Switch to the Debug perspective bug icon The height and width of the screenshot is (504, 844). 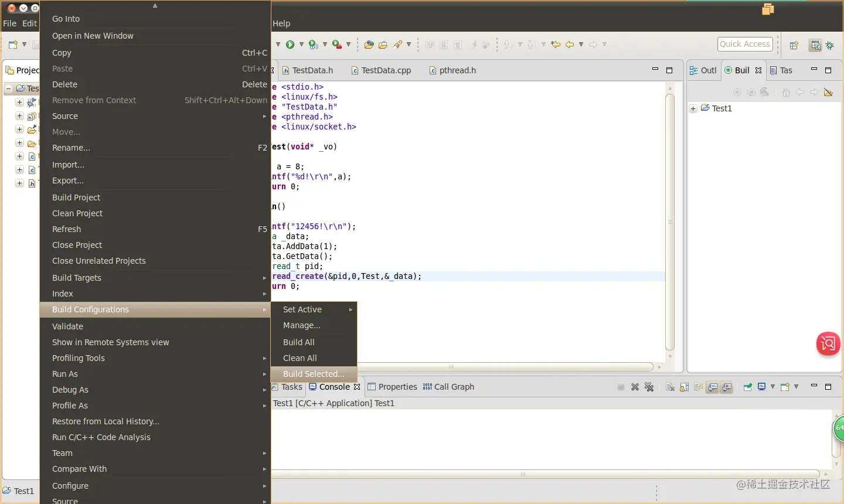(830, 45)
